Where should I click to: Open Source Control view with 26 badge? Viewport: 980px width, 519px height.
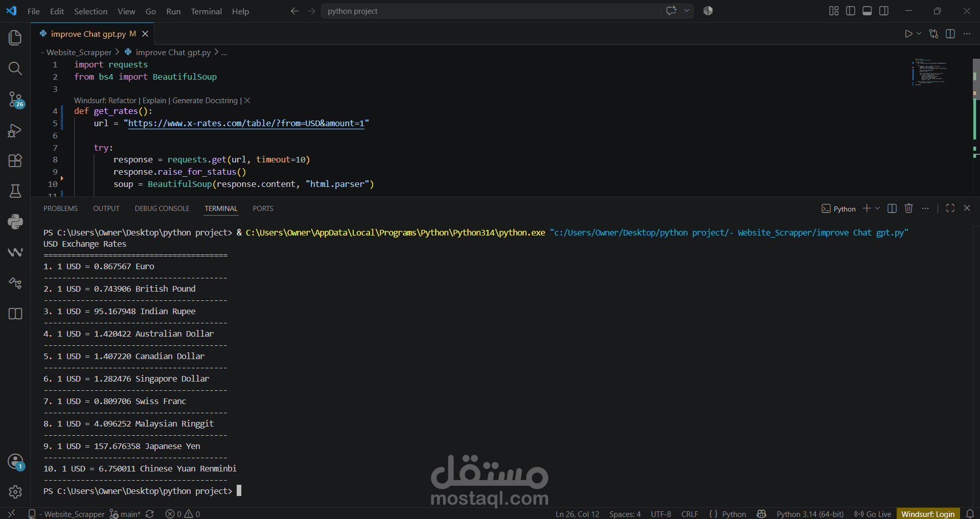[15, 99]
